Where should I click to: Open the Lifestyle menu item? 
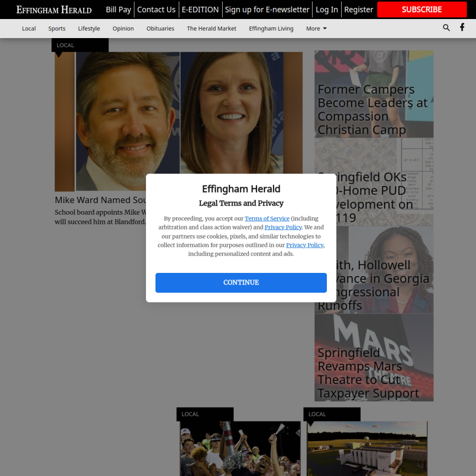89,29
